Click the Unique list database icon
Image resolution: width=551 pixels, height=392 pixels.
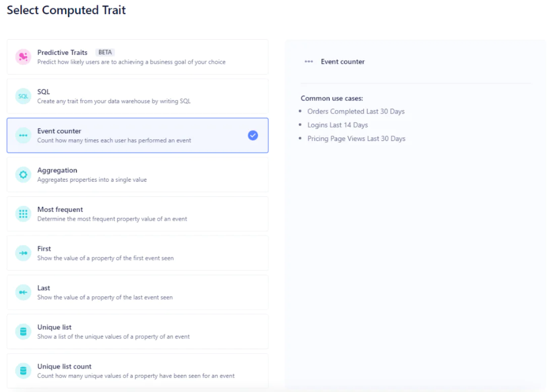[x=23, y=332]
